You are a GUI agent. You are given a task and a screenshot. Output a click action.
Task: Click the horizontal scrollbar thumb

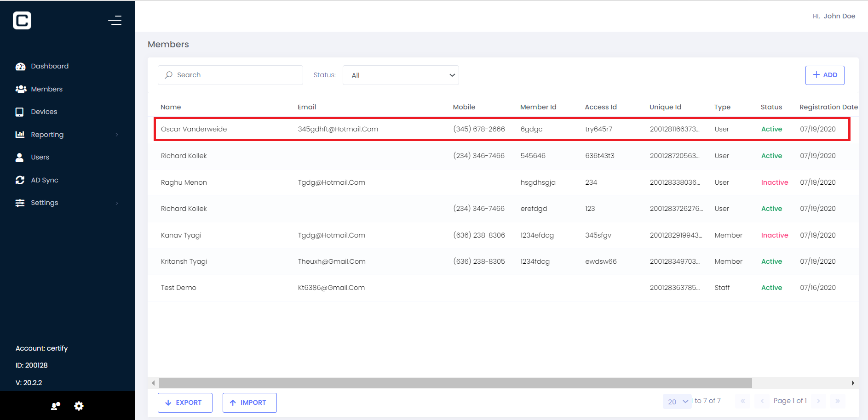pyautogui.click(x=455, y=383)
